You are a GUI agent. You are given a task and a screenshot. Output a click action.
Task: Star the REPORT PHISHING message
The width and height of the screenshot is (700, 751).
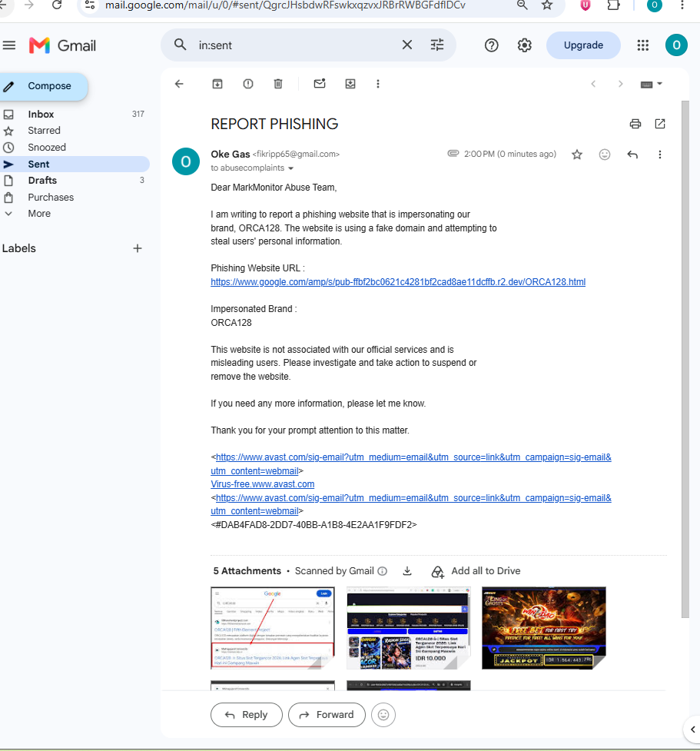point(577,155)
